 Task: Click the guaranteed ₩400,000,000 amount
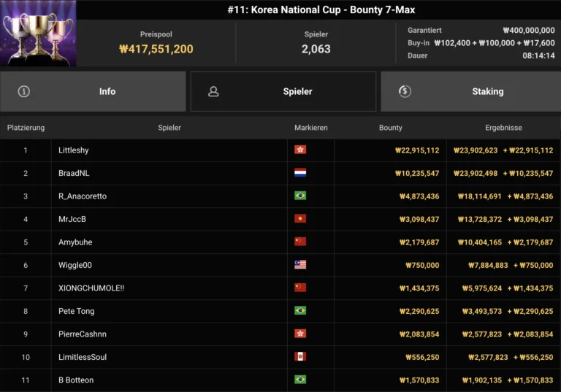click(x=528, y=31)
